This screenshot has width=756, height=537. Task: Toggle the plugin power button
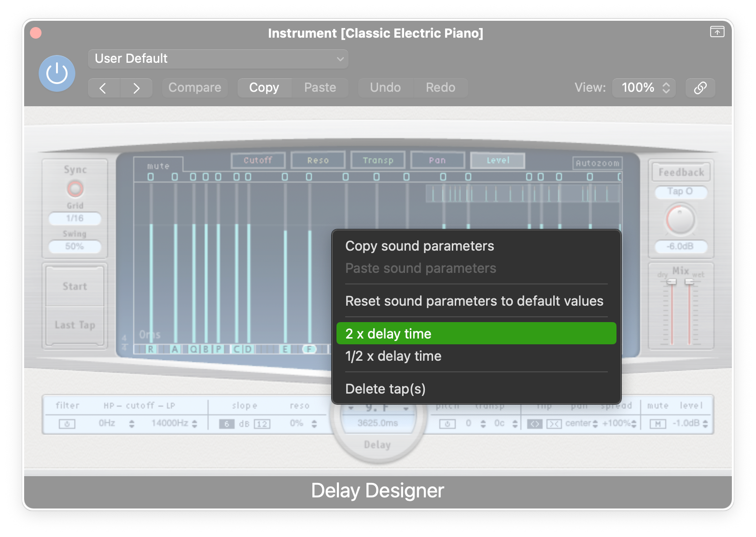57,73
